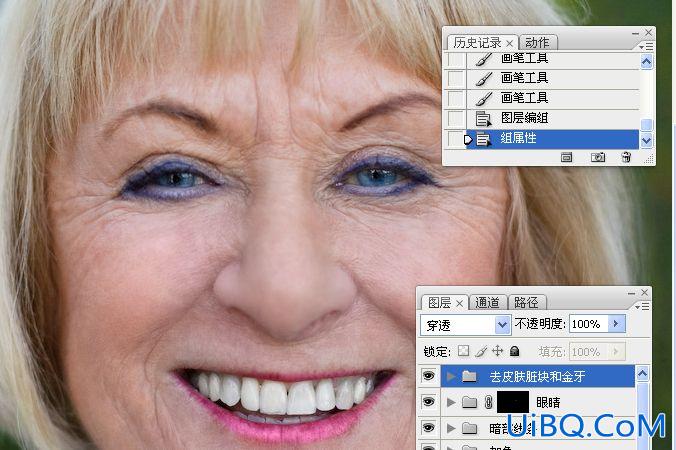Click the 不透明度 100% value field

(589, 324)
